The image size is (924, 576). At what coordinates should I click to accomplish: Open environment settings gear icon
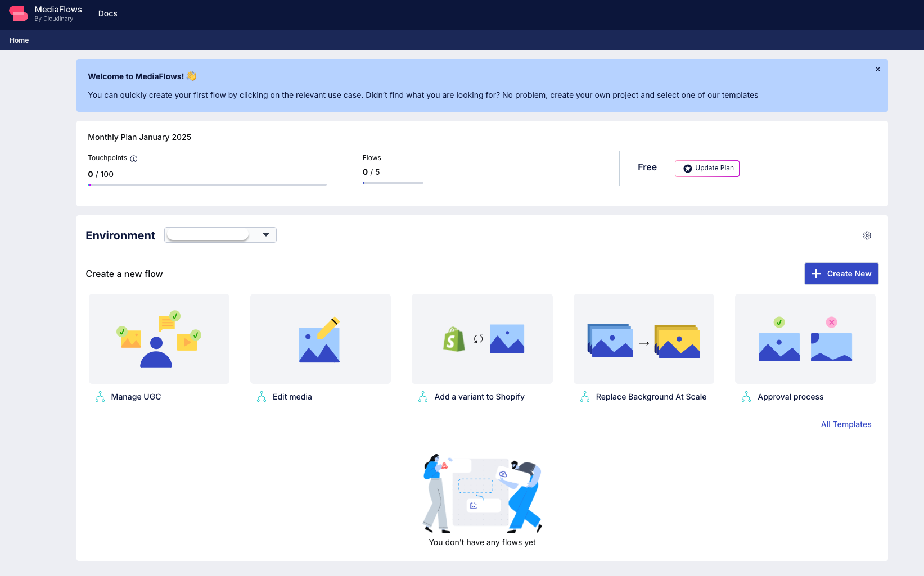click(x=867, y=235)
